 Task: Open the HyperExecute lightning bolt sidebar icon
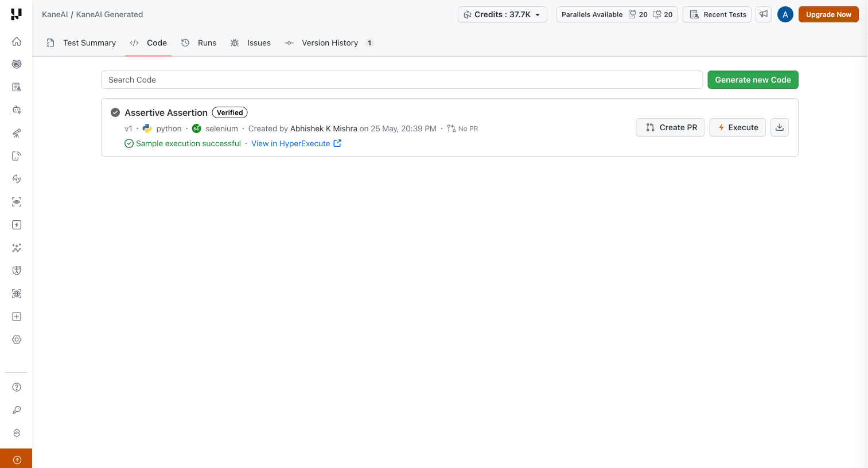click(x=17, y=225)
